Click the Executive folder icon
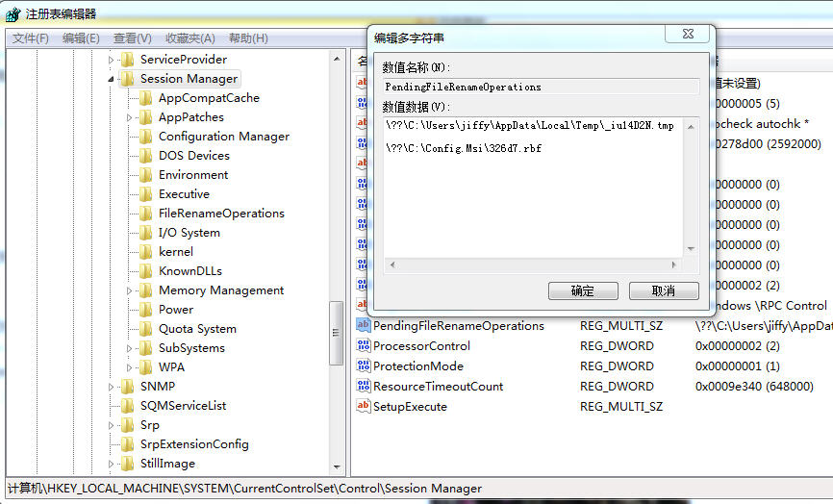 [x=146, y=194]
